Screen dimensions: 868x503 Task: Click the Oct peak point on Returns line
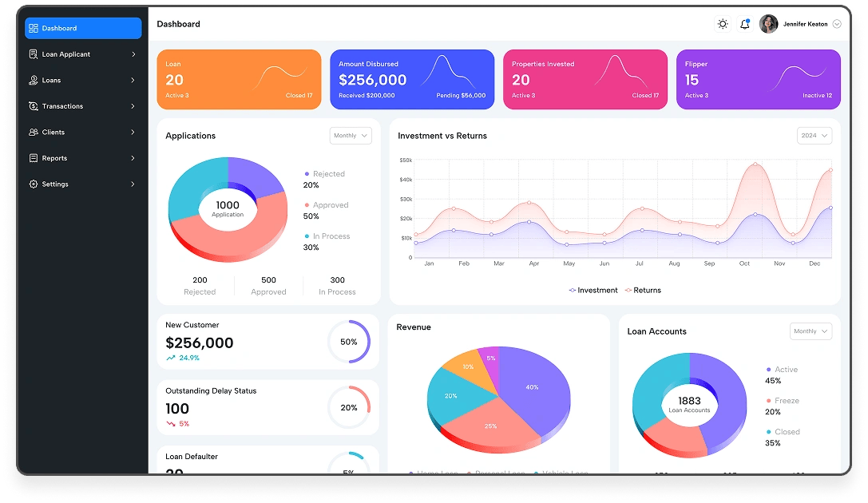pyautogui.click(x=755, y=164)
